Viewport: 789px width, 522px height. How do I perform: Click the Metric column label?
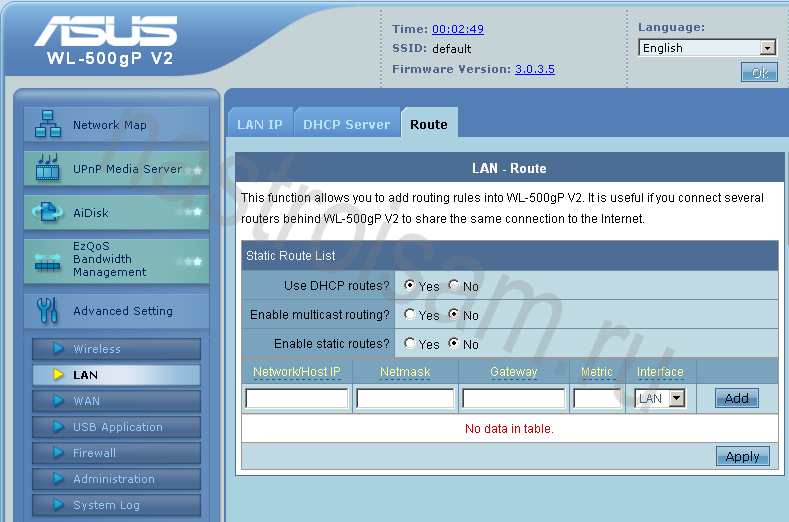(597, 371)
